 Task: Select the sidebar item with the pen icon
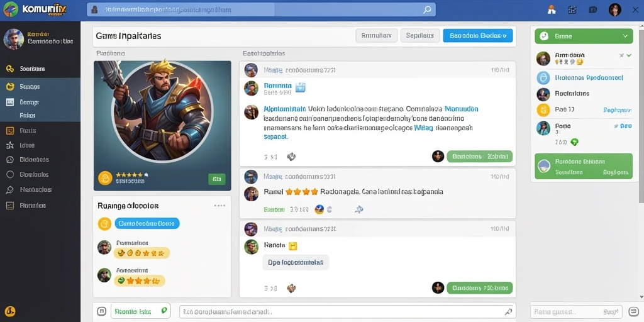pyautogui.click(x=40, y=190)
